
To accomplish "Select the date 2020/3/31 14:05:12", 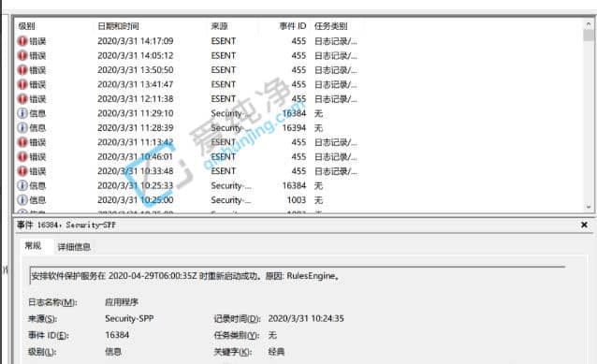I will [x=136, y=55].
